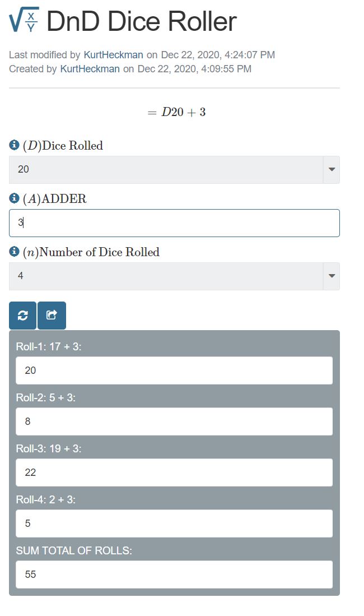Image resolution: width=364 pixels, height=616 pixels.
Task: Select the Dice Rolled field showing 20
Action: click(x=166, y=169)
